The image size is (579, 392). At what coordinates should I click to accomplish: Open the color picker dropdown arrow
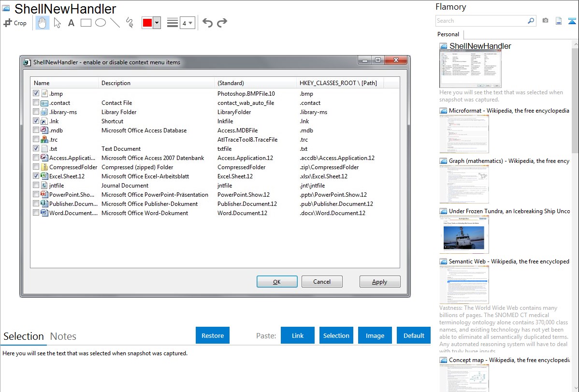[x=157, y=23]
